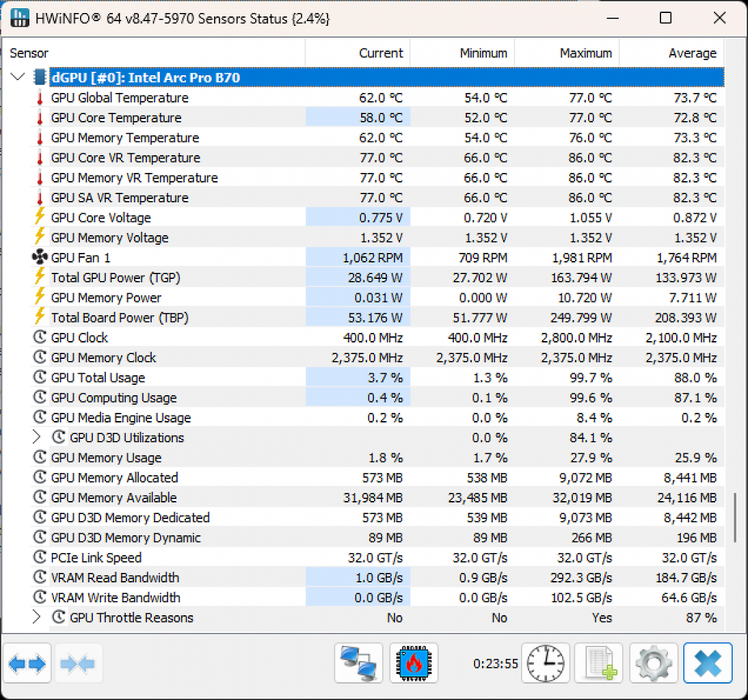Click the 1,062 RPM current fan value

tap(373, 258)
